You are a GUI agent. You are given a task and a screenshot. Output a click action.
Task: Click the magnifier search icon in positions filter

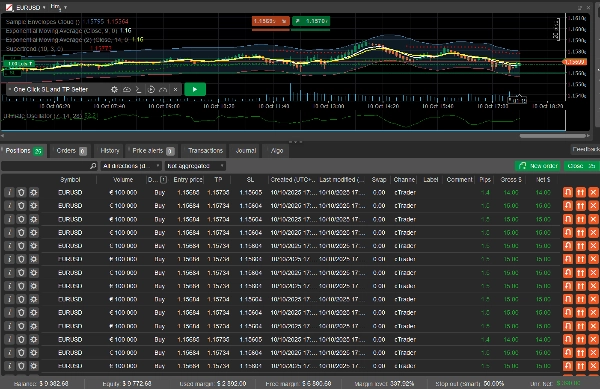(93, 166)
